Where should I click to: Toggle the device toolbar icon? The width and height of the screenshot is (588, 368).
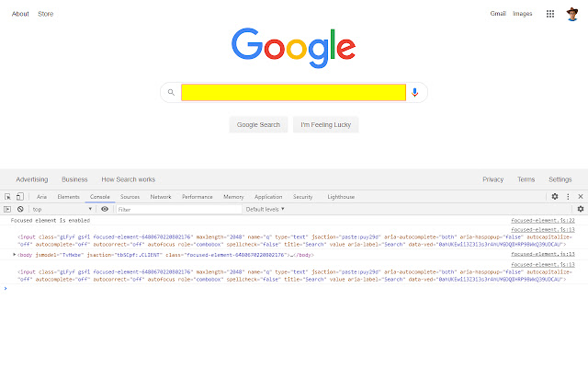[20, 197]
